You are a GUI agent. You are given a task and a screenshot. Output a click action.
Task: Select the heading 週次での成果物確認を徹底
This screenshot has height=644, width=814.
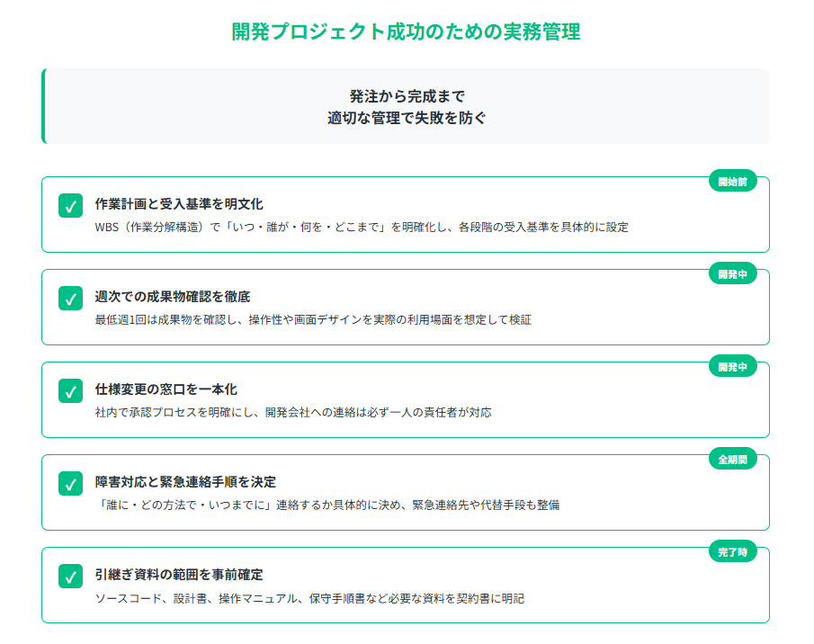pyautogui.click(x=173, y=297)
